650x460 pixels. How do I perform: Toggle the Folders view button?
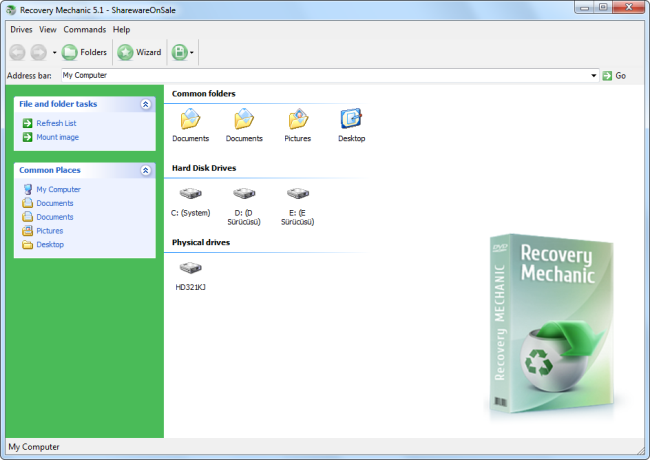tap(84, 52)
